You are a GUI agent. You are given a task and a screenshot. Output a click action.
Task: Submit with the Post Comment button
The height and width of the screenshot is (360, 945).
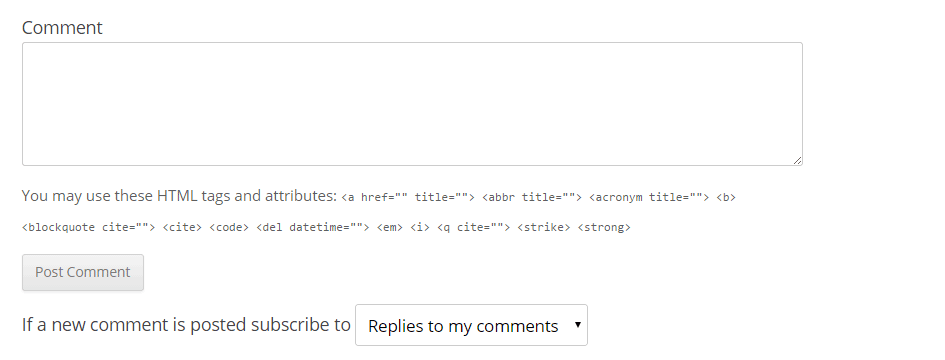83,273
